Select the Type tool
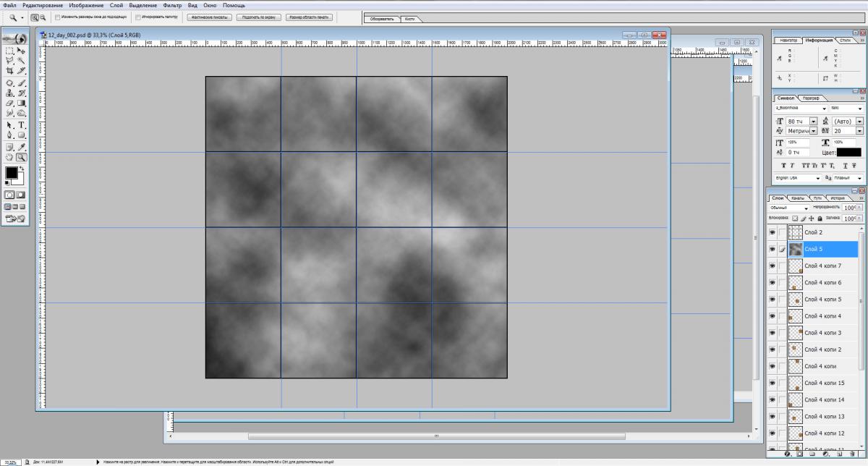This screenshot has width=868, height=466. (x=21, y=125)
